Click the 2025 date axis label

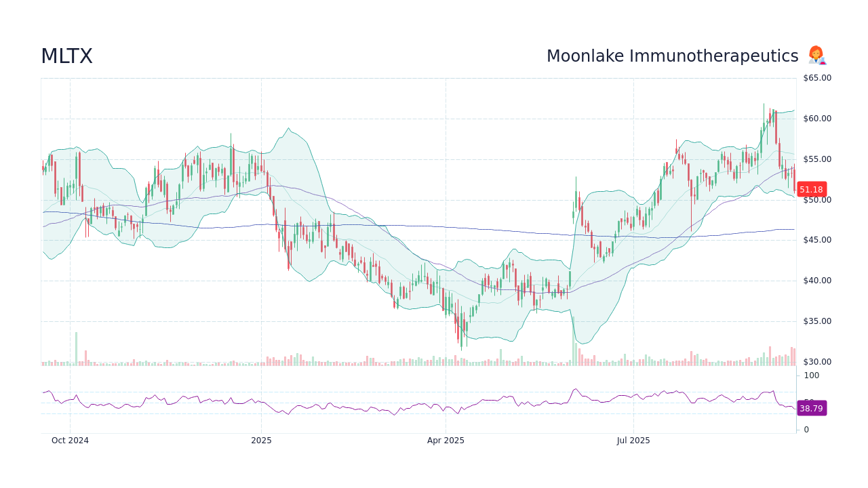[261, 441]
